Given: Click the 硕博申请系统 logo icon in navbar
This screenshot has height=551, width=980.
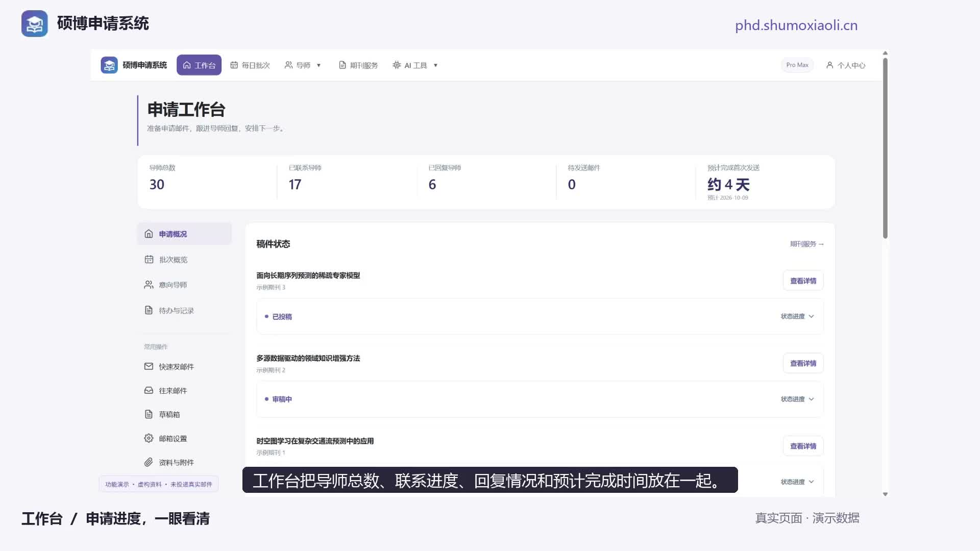Looking at the screenshot, I should [x=109, y=65].
